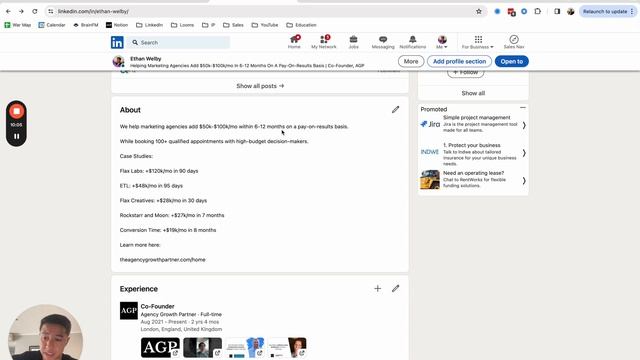Click Add profile section button
This screenshot has height=360, width=640.
(x=459, y=61)
